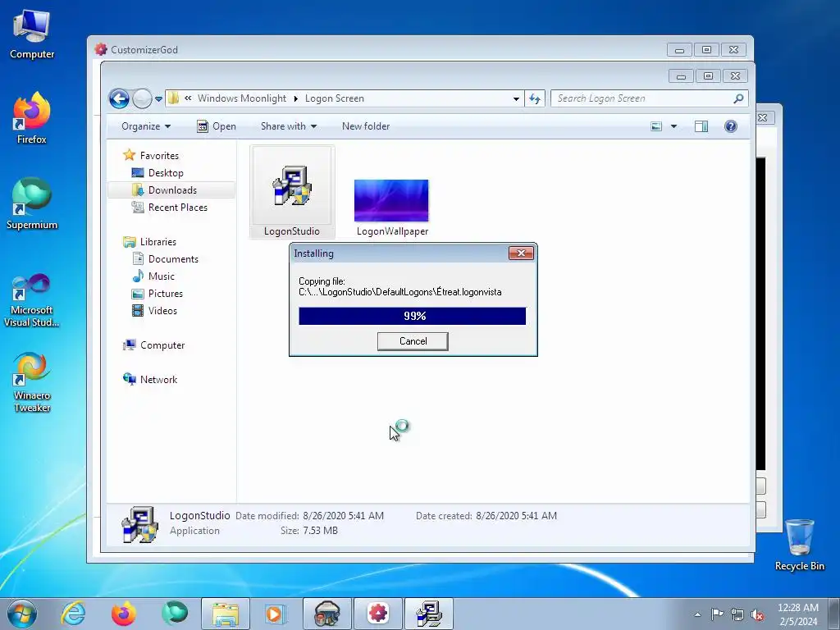Refresh the Logon Screen folder
840x630 pixels.
(x=535, y=98)
